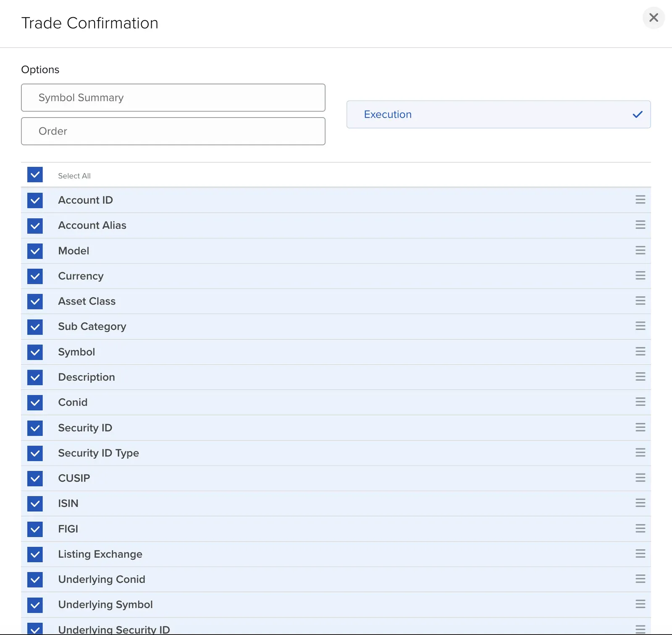Uncheck the Currency checkbox
The image size is (672, 635).
(x=35, y=276)
